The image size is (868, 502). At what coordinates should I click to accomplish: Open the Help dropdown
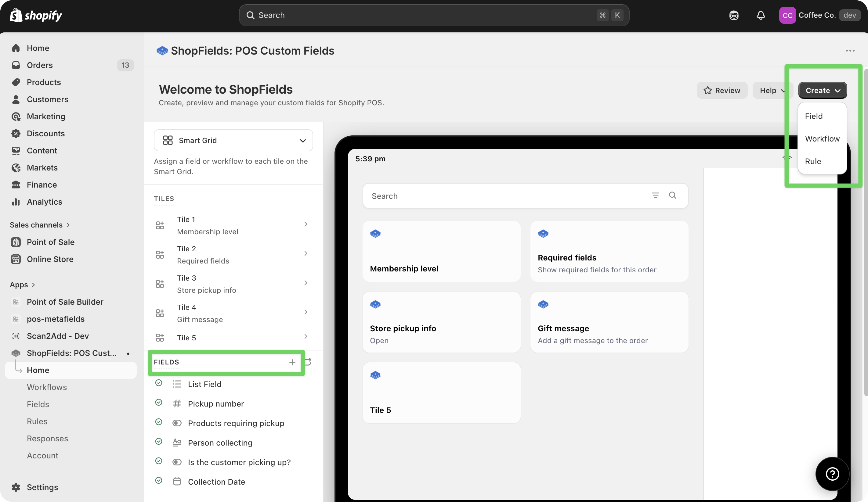[772, 90]
